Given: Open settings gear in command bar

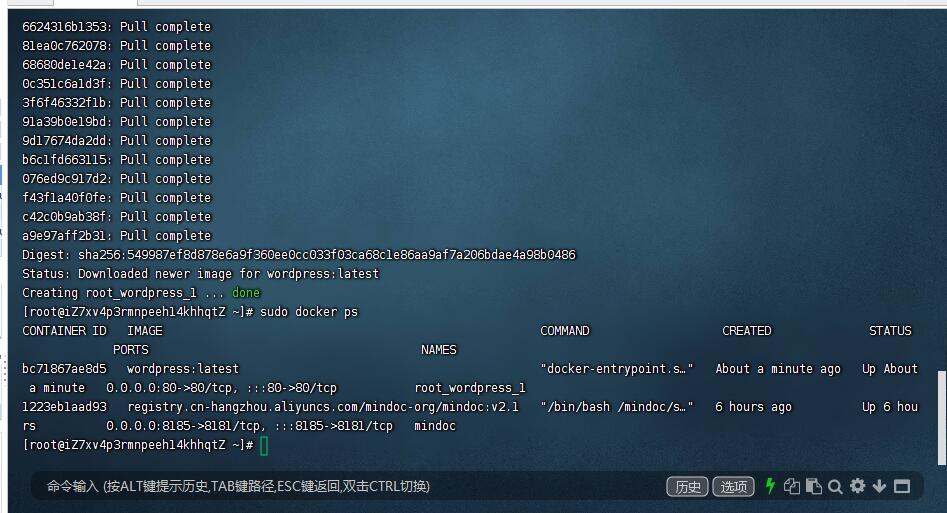Looking at the screenshot, I should [858, 486].
